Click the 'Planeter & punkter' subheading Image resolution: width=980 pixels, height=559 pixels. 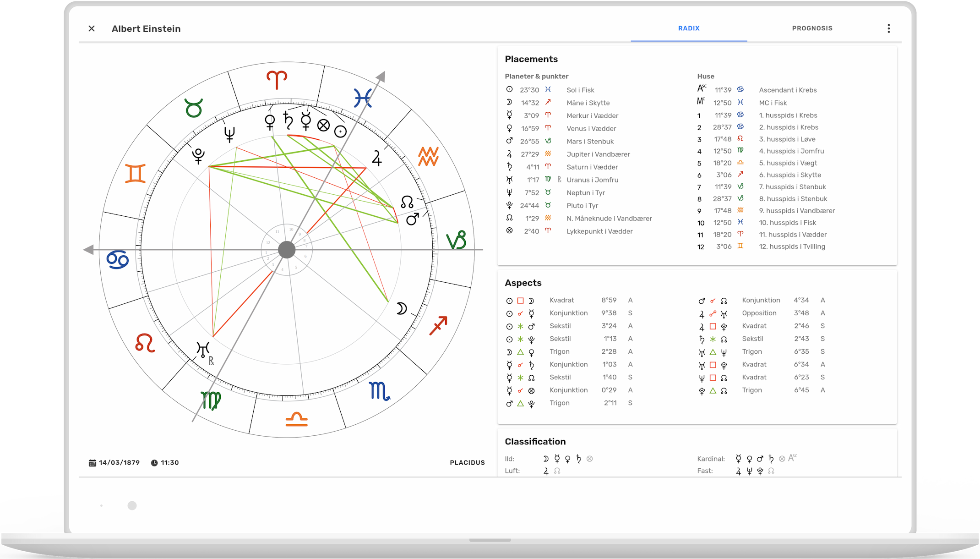coord(536,76)
